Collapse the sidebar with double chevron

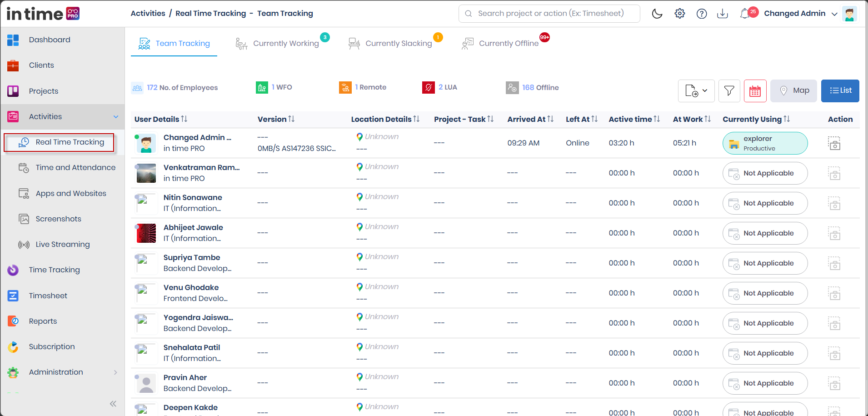113,404
